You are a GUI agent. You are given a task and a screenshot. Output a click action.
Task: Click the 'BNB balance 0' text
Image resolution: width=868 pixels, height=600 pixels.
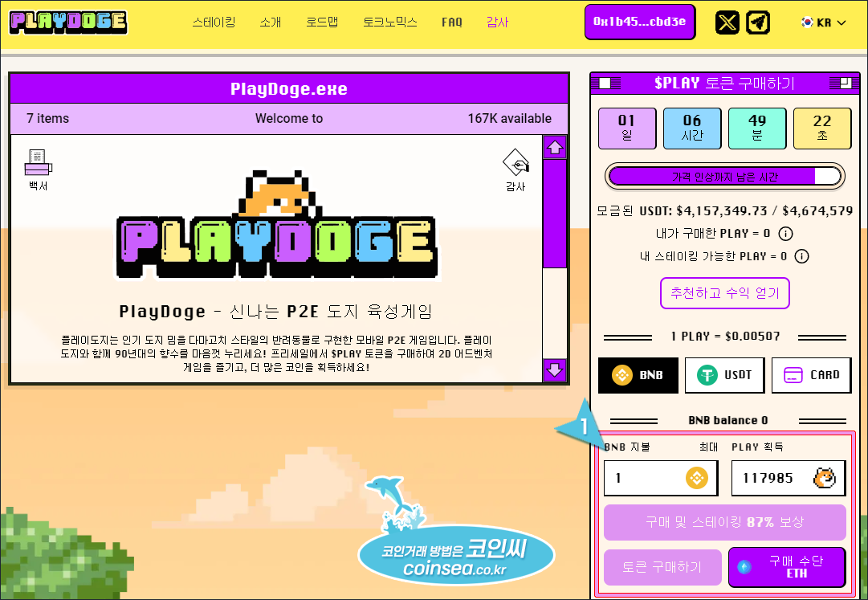click(x=728, y=421)
